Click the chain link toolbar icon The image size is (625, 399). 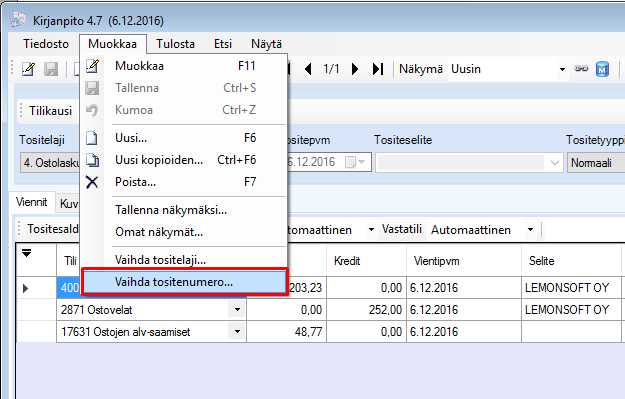[581, 69]
